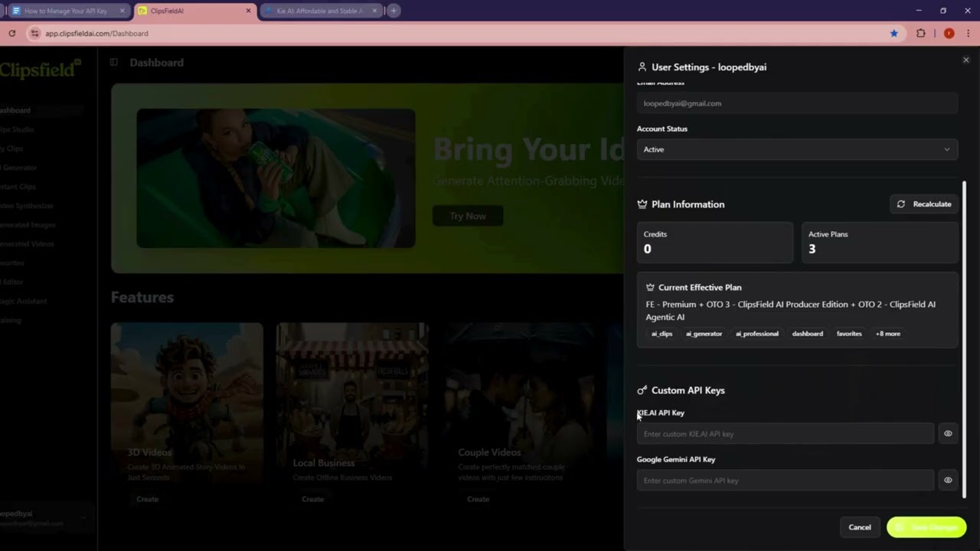Click the address bar URL

tap(96, 34)
